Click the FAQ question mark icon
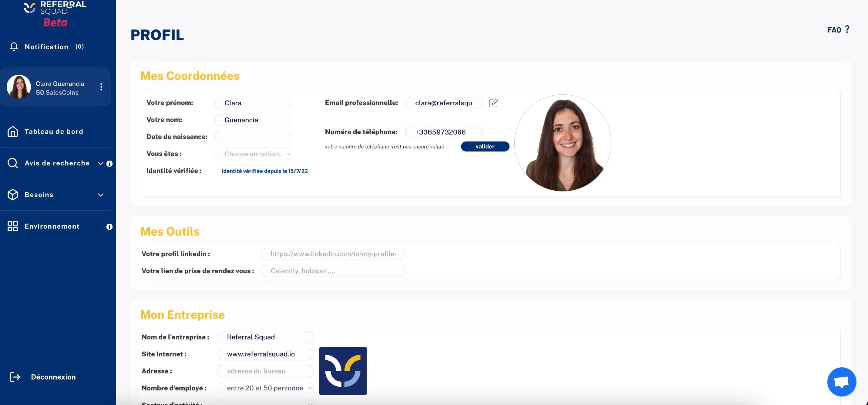 pyautogui.click(x=847, y=29)
